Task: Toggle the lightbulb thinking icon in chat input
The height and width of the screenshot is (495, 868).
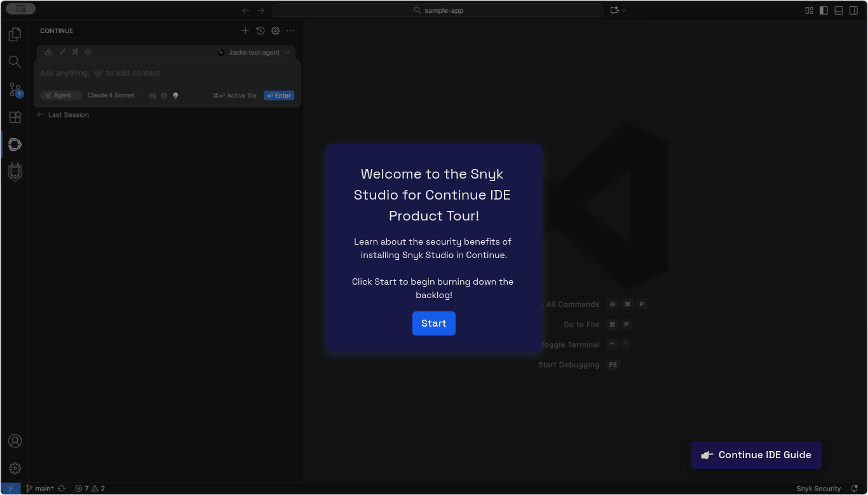Action: (x=175, y=95)
